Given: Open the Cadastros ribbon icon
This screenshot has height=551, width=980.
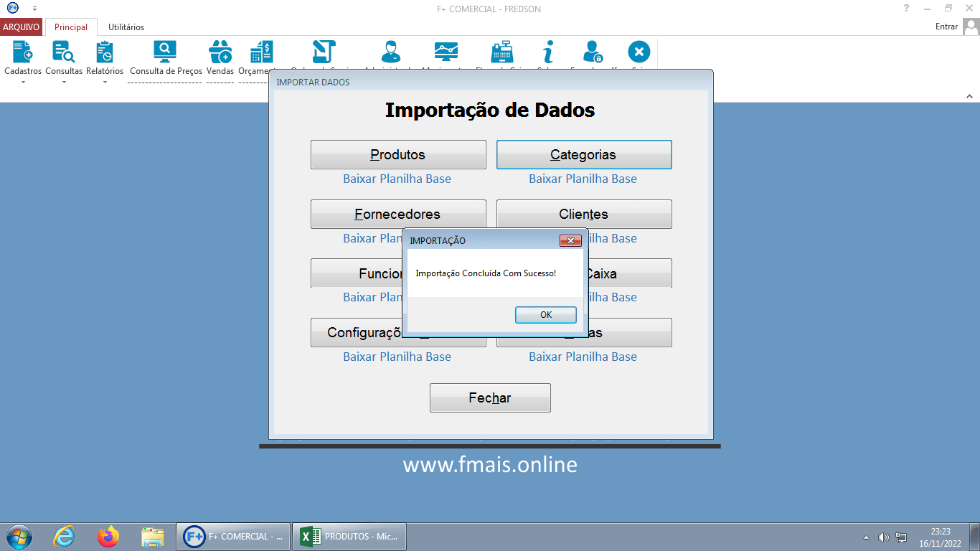Looking at the screenshot, I should click(x=22, y=52).
